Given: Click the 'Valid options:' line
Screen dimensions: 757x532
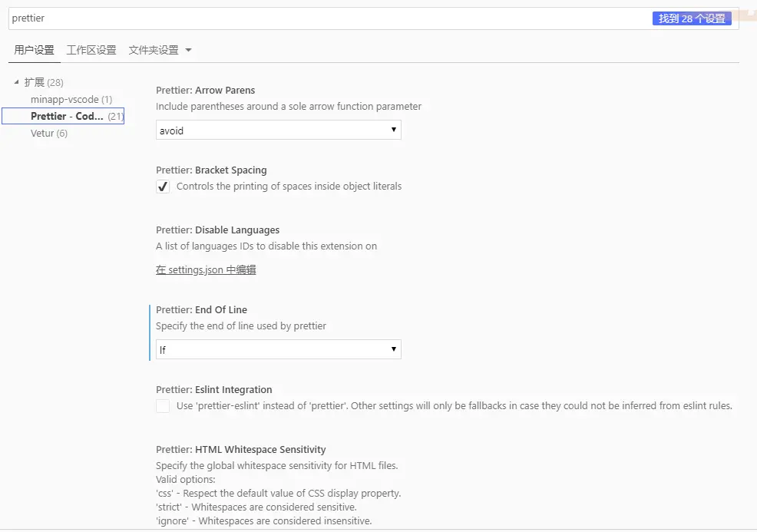Looking at the screenshot, I should pos(185,479).
